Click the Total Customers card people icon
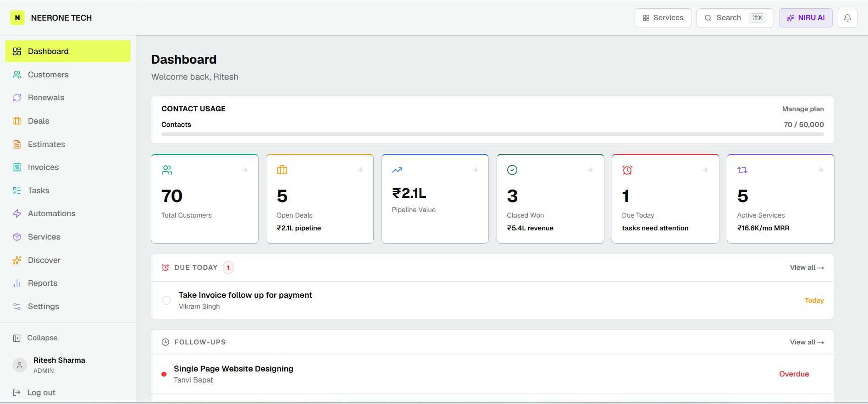This screenshot has height=404, width=868. point(167,170)
